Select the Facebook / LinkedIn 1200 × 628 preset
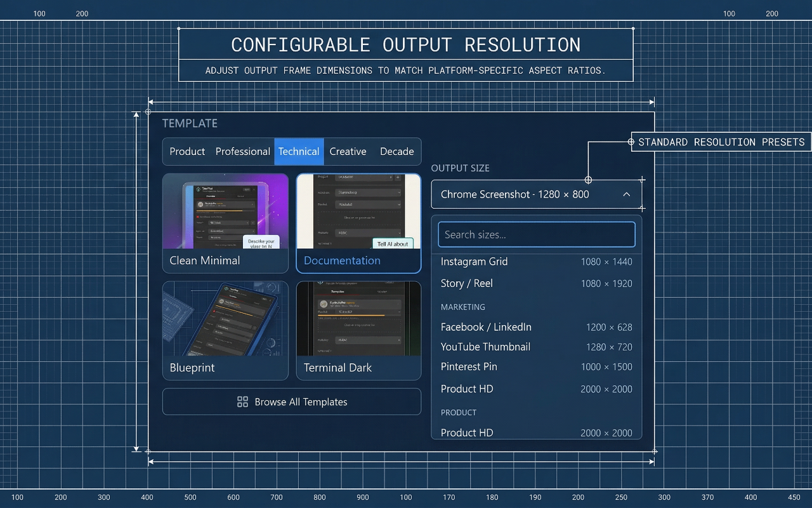This screenshot has height=508, width=812. coord(536,326)
